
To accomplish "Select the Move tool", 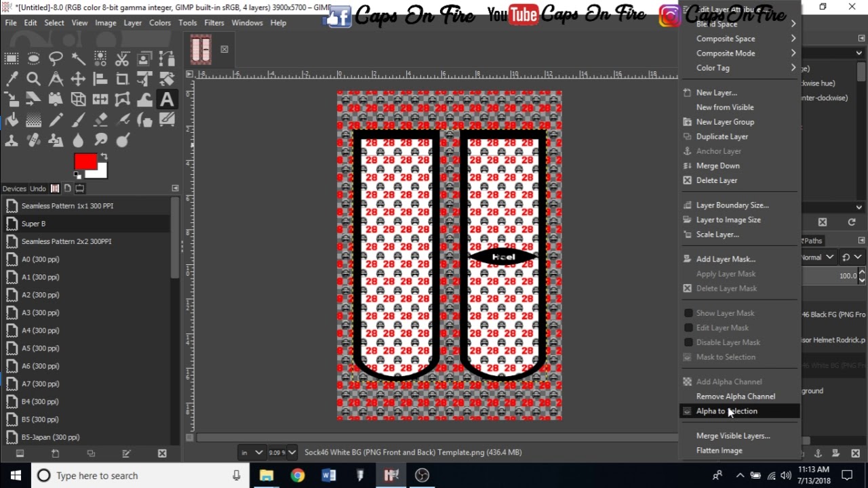I will point(78,79).
